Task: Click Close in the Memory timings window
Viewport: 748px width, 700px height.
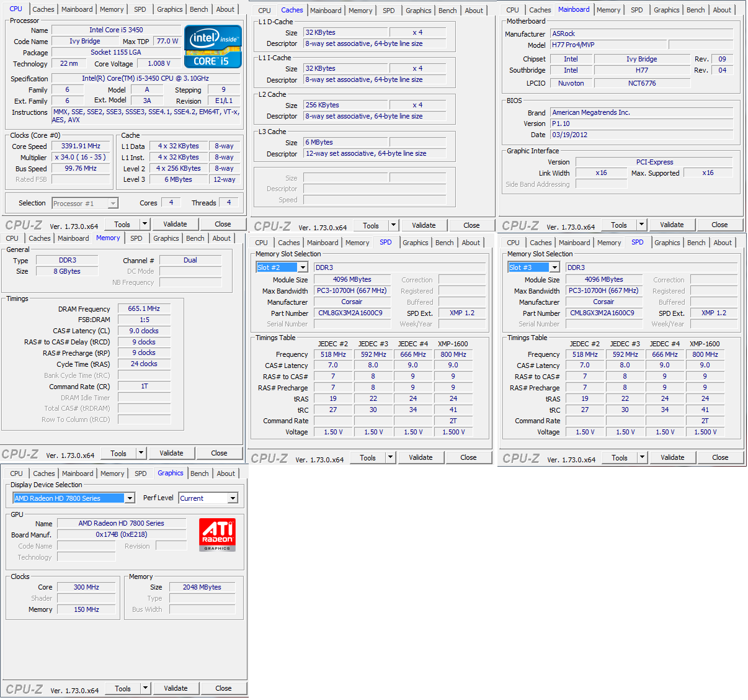Action: (x=219, y=453)
